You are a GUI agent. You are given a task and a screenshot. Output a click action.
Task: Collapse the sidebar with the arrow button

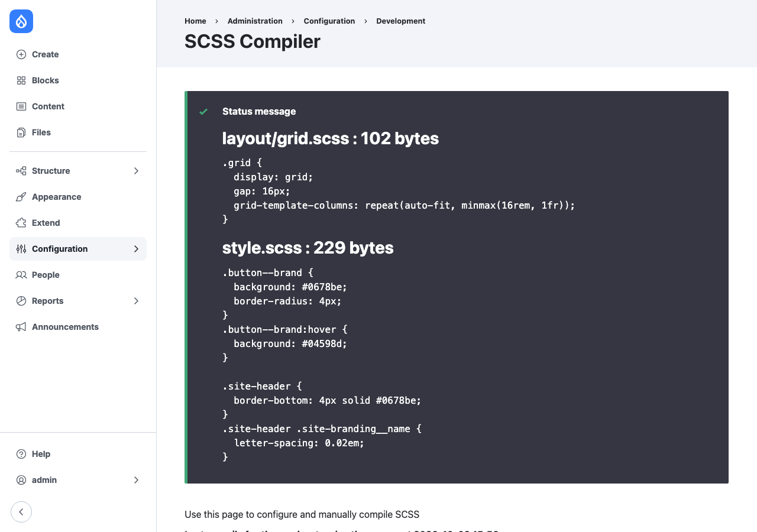click(21, 512)
